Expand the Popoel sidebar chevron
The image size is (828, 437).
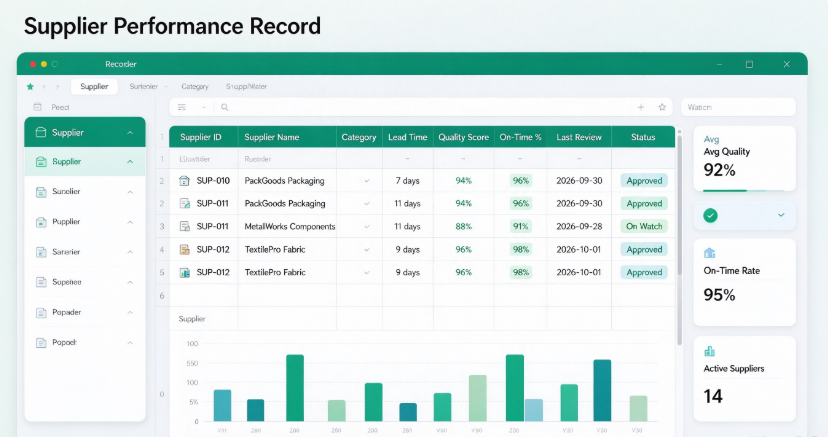[130, 343]
